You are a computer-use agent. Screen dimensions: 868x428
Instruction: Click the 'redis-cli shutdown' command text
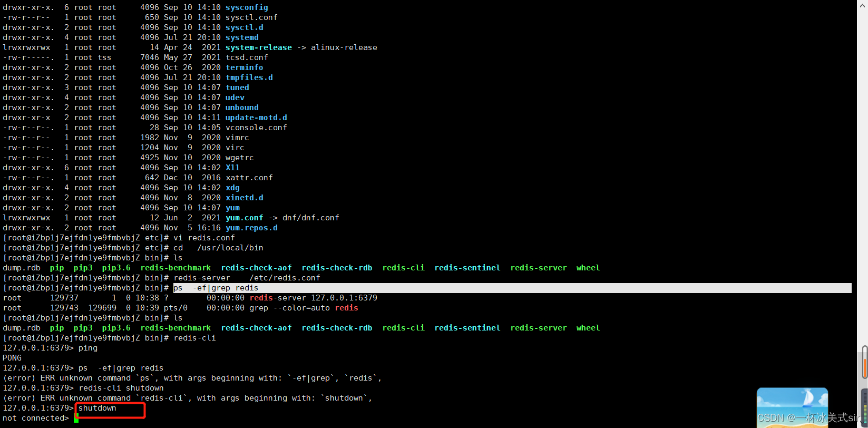pyautogui.click(x=121, y=388)
